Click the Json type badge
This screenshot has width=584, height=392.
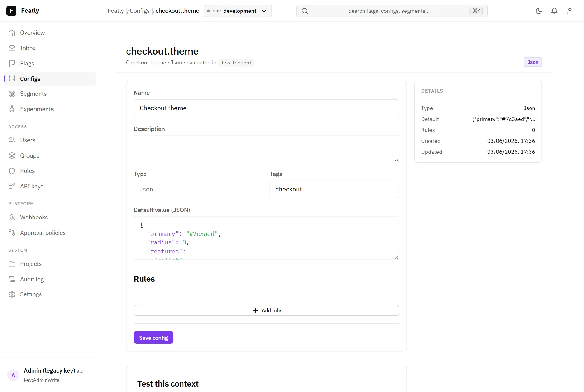533,62
